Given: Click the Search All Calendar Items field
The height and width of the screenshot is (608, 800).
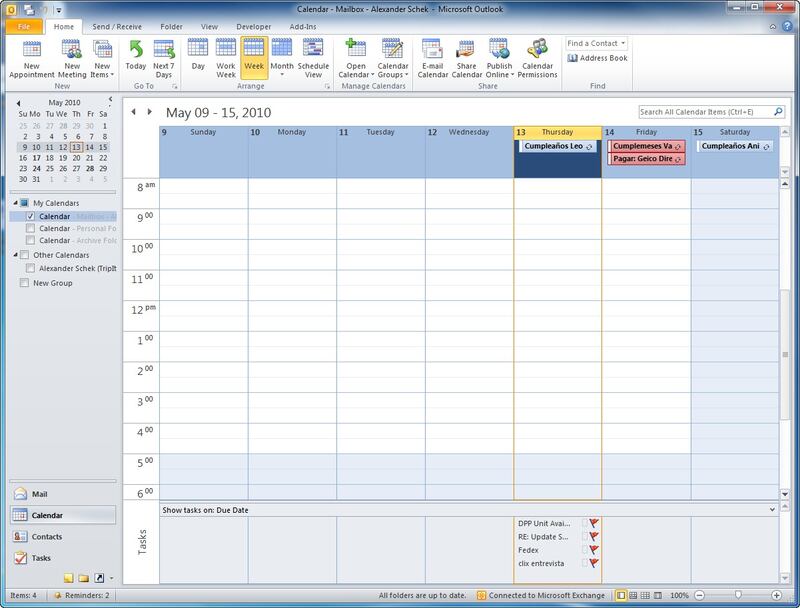Looking at the screenshot, I should [x=705, y=113].
